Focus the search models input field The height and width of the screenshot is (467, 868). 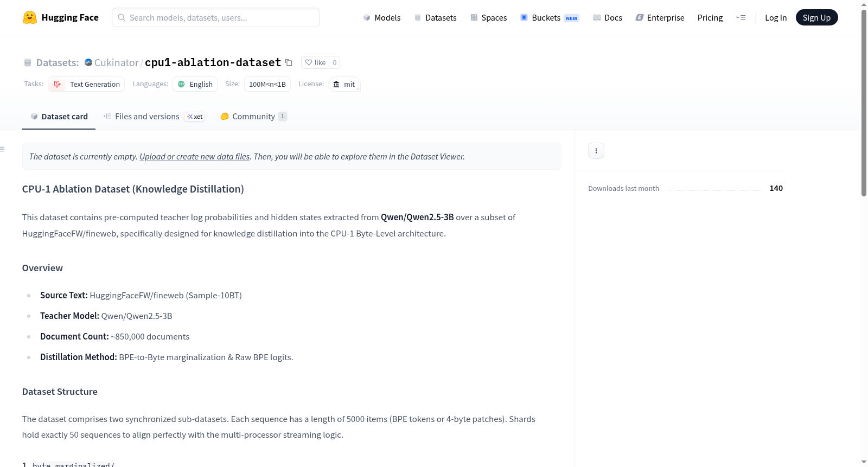216,17
